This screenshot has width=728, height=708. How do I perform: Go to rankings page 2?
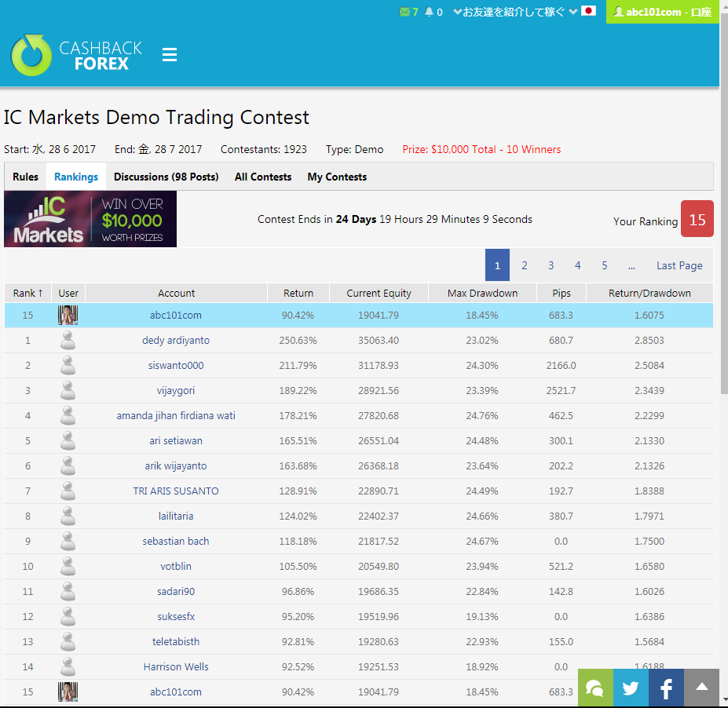524,265
